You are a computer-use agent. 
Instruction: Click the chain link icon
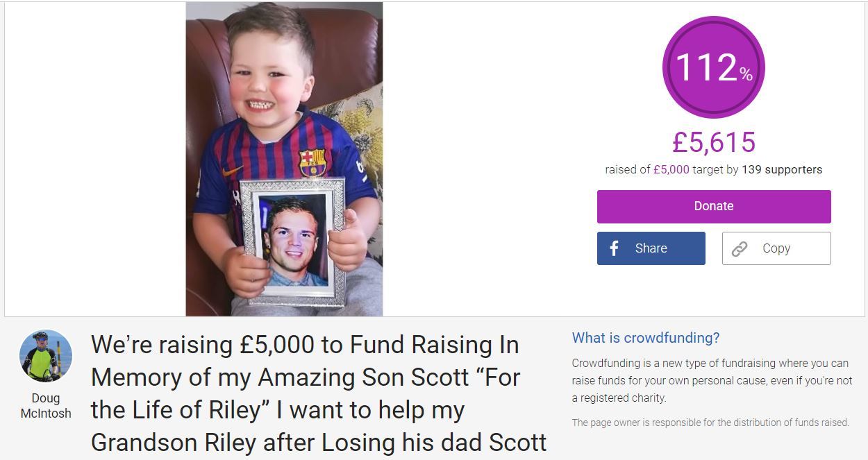[740, 249]
